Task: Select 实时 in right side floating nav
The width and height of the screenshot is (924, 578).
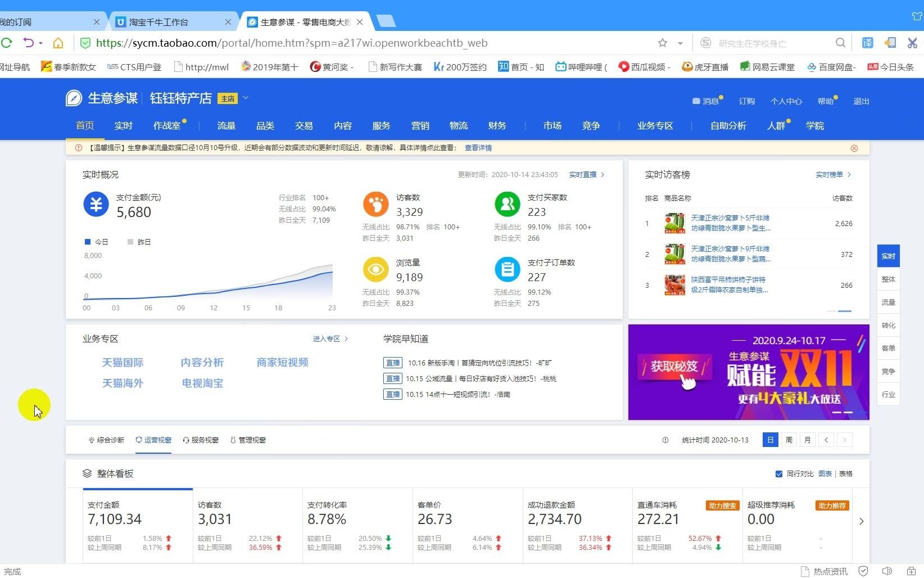Action: (x=889, y=256)
